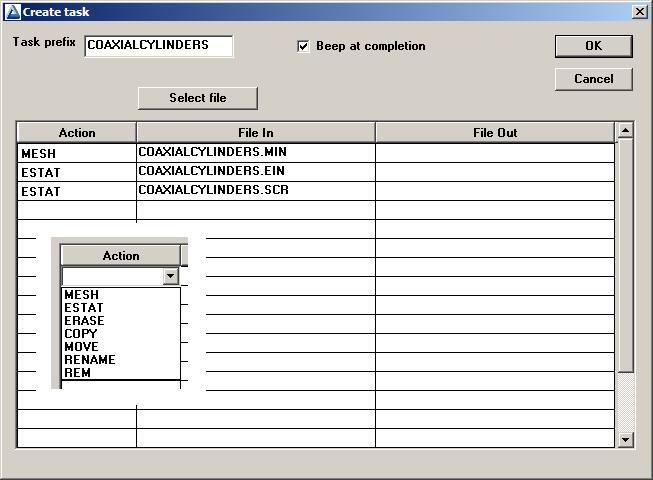The width and height of the screenshot is (653, 480).
Task: Click the Cancel button
Action: tap(593, 79)
